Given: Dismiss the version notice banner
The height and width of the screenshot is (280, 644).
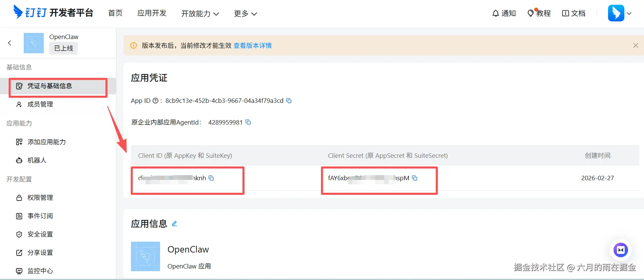Looking at the screenshot, I should pos(636,45).
